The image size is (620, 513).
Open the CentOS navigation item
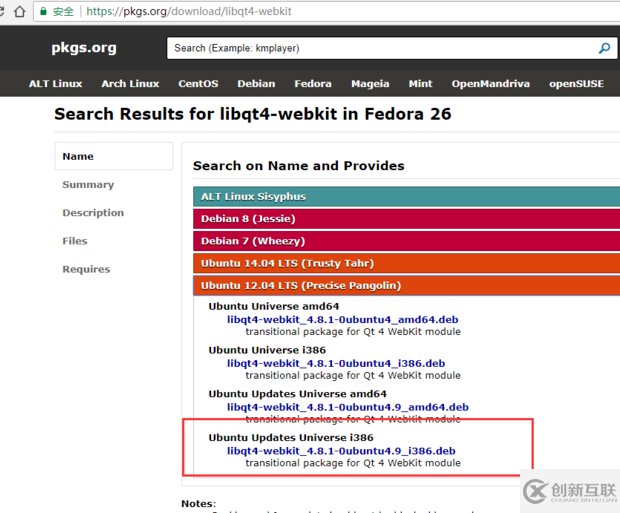pyautogui.click(x=198, y=84)
